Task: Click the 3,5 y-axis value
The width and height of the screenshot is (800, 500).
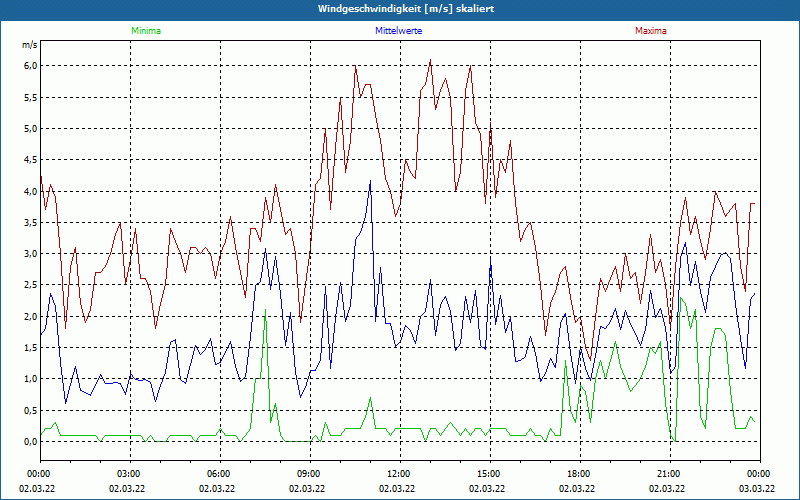Action: coord(31,222)
